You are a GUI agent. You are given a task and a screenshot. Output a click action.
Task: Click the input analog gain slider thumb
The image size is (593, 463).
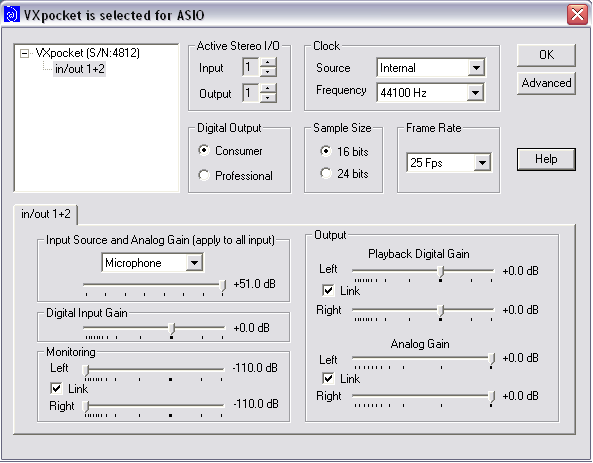click(223, 286)
